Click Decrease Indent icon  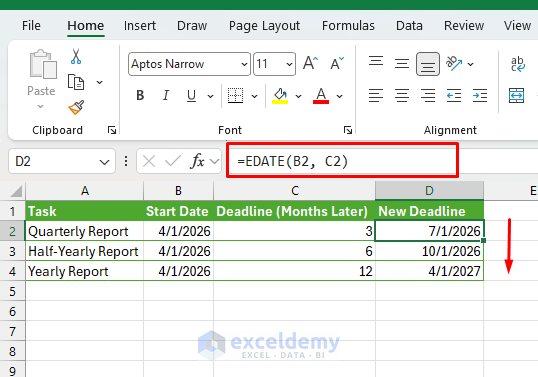(x=454, y=95)
